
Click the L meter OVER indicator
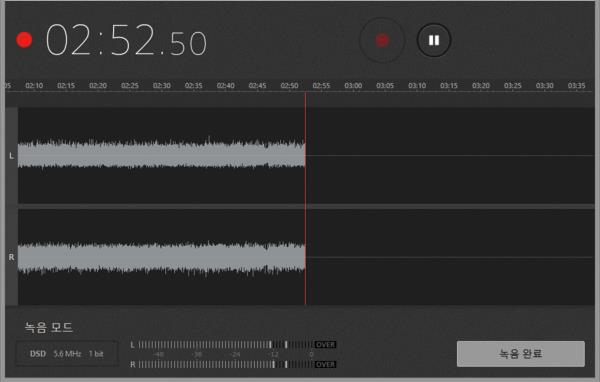coord(325,344)
